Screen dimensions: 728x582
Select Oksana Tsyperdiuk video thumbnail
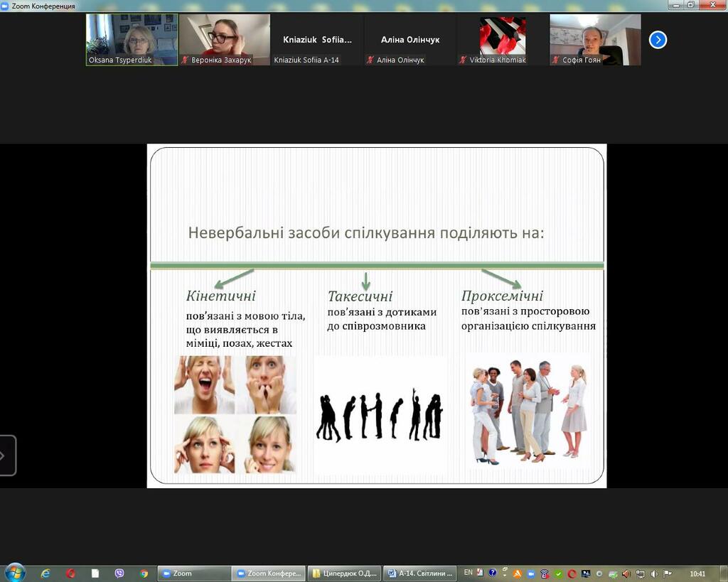[x=132, y=40]
